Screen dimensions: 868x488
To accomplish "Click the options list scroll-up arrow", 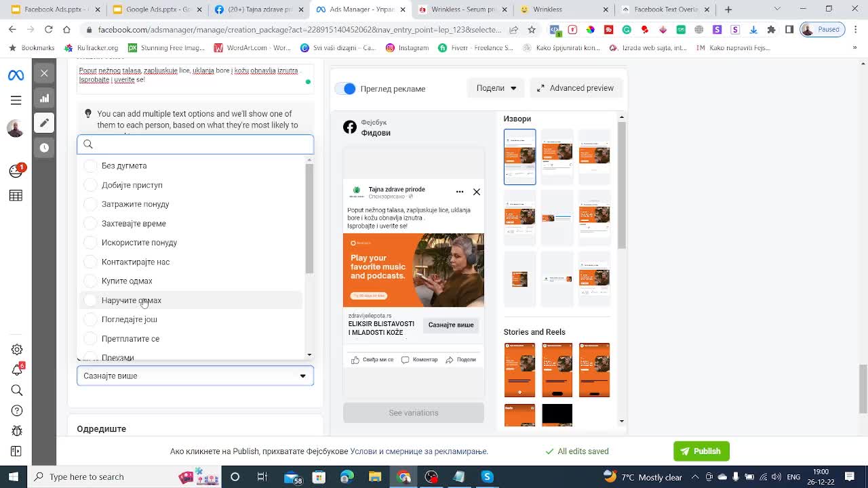I will pos(309,160).
